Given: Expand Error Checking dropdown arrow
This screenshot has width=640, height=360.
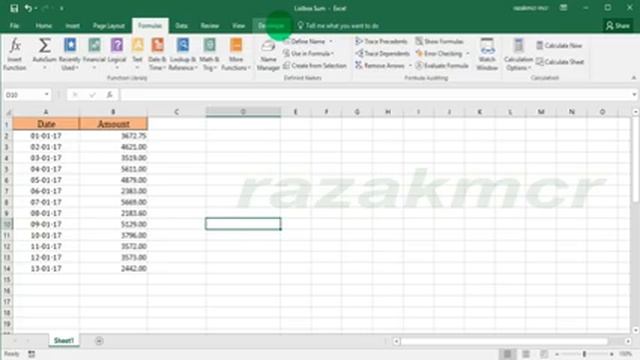Looking at the screenshot, I should tap(468, 53).
